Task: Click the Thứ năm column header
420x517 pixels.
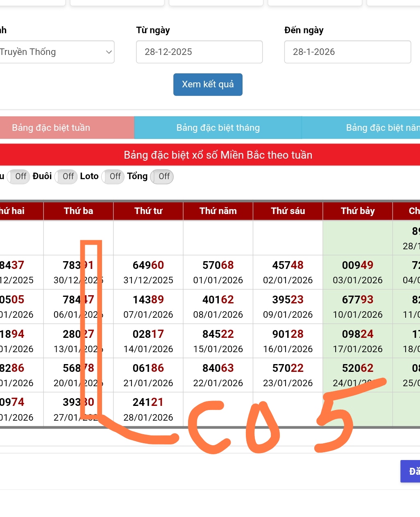Action: click(x=218, y=211)
